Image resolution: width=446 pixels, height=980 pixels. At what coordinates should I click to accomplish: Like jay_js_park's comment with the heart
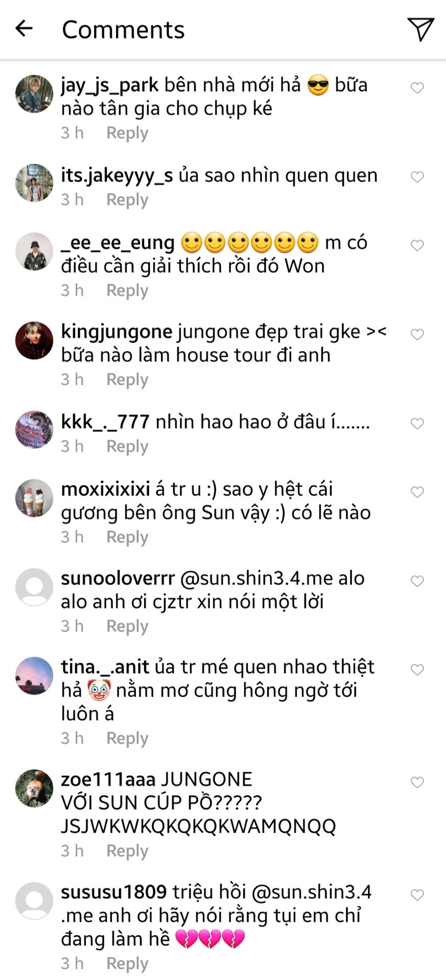coord(417,88)
